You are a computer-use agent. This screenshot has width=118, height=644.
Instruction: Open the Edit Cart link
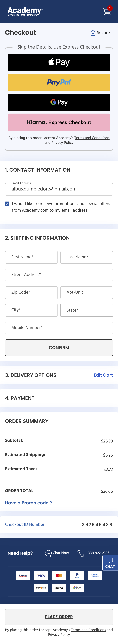[103, 375]
